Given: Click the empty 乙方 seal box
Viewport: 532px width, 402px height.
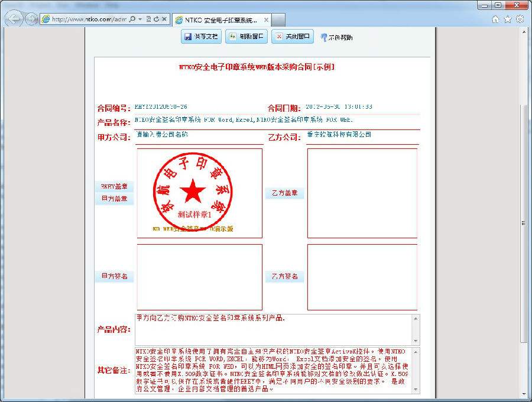Looking at the screenshot, I should pyautogui.click(x=362, y=193).
